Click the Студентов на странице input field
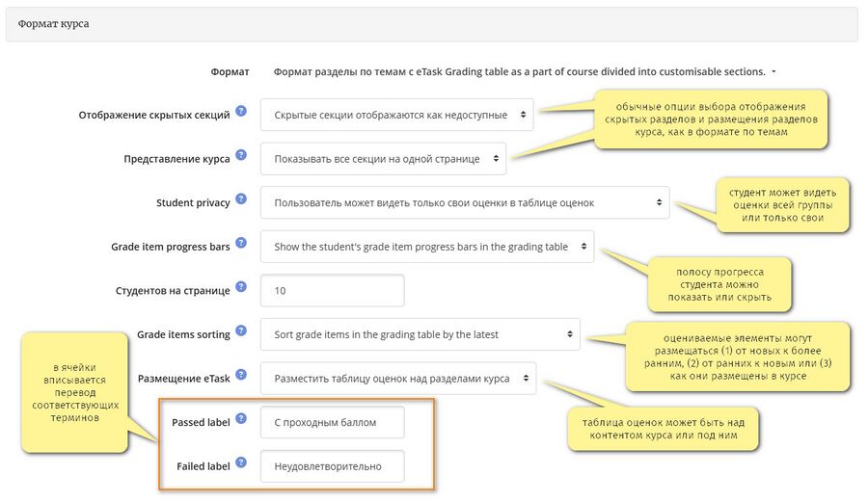The height and width of the screenshot is (502, 868). coord(332,290)
